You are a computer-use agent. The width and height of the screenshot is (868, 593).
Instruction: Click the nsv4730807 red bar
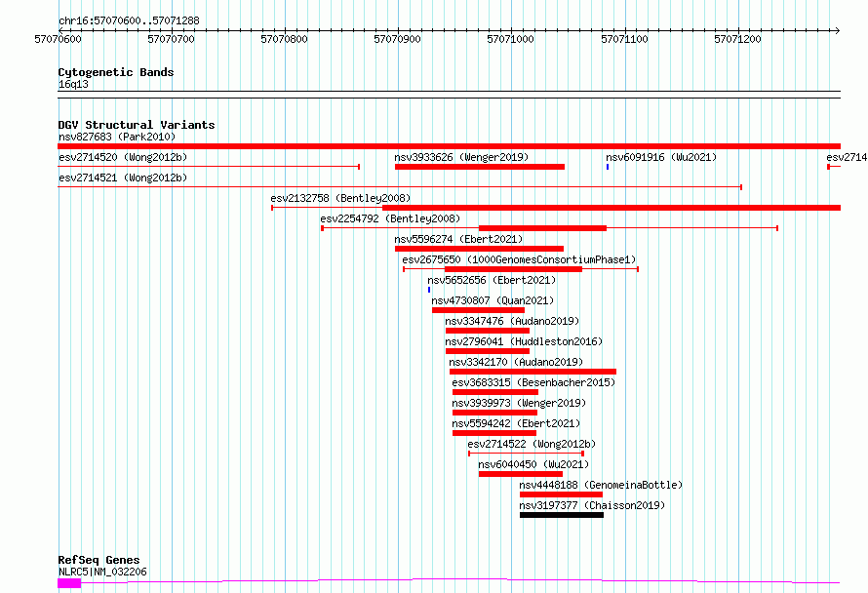coord(478,310)
